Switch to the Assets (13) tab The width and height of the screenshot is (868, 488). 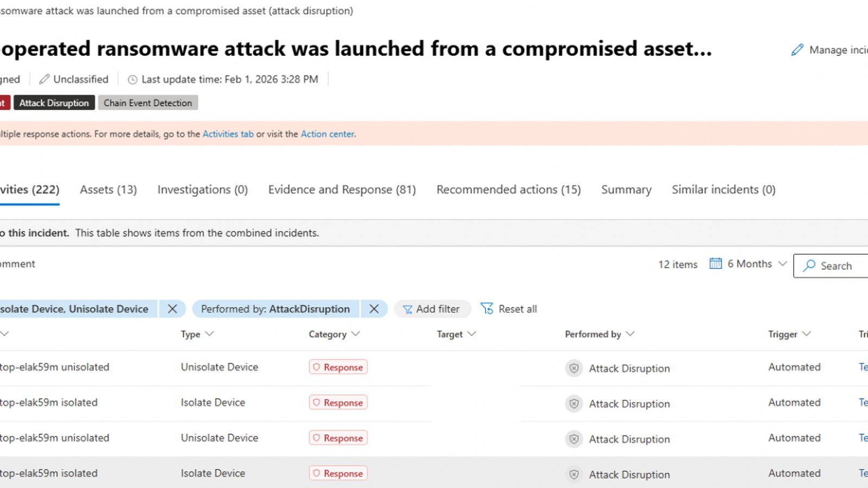108,190
